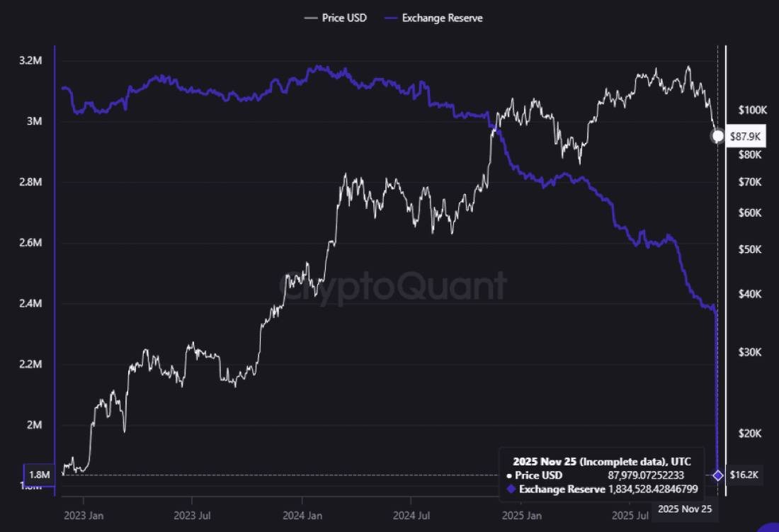Screen dimensions: 779x532
Task: Click the white line swatch in legend
Action: [x=310, y=18]
